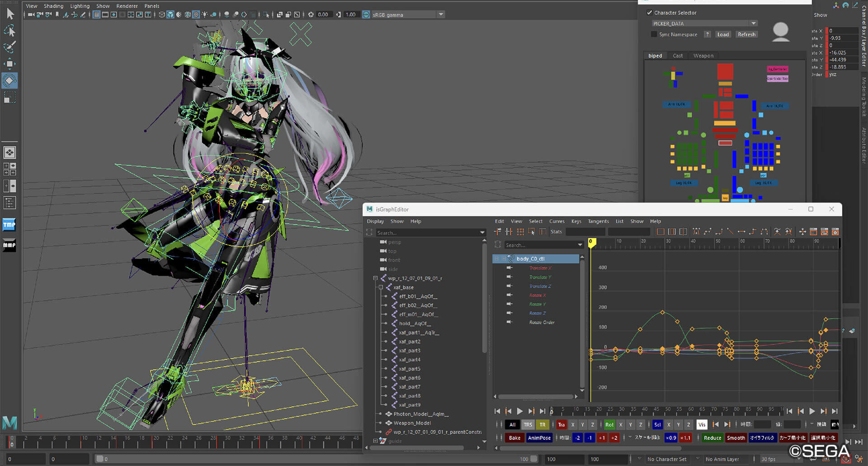Click the Load button
868x466 pixels.
click(723, 34)
